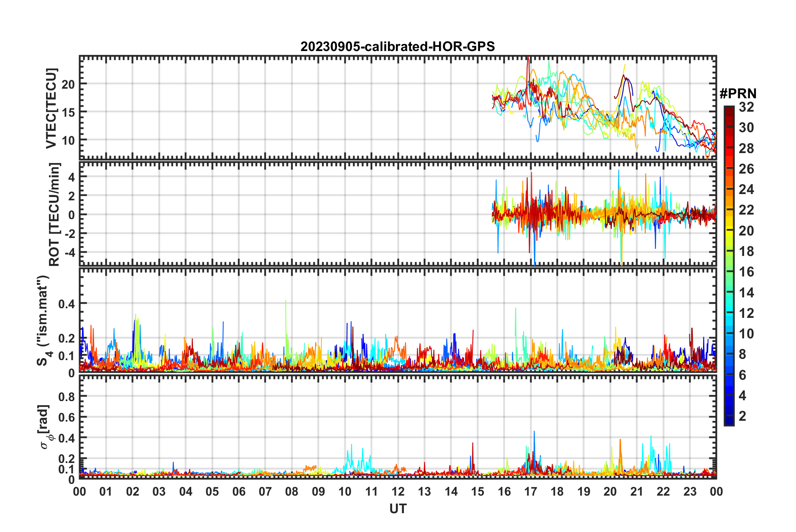Click the S4 ("ism.mat") axis label

[43, 320]
